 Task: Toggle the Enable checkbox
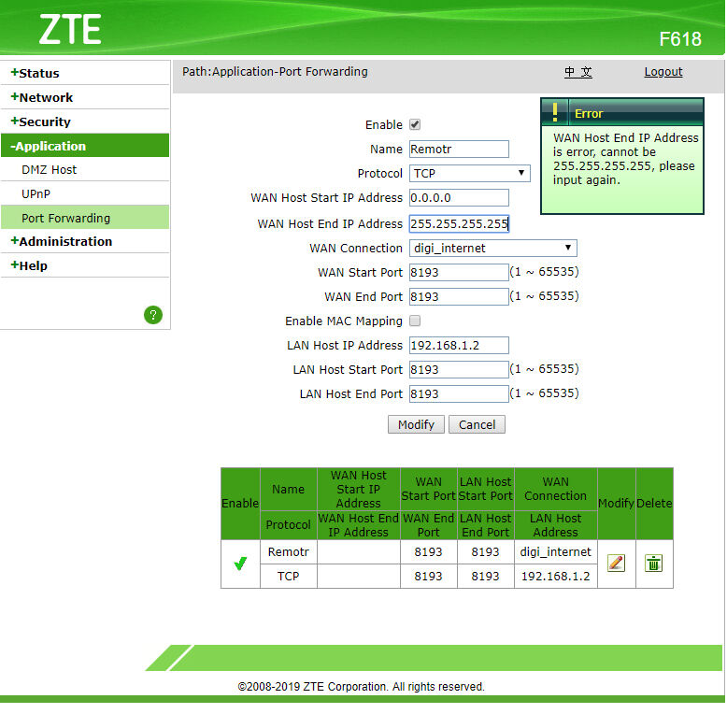[415, 124]
